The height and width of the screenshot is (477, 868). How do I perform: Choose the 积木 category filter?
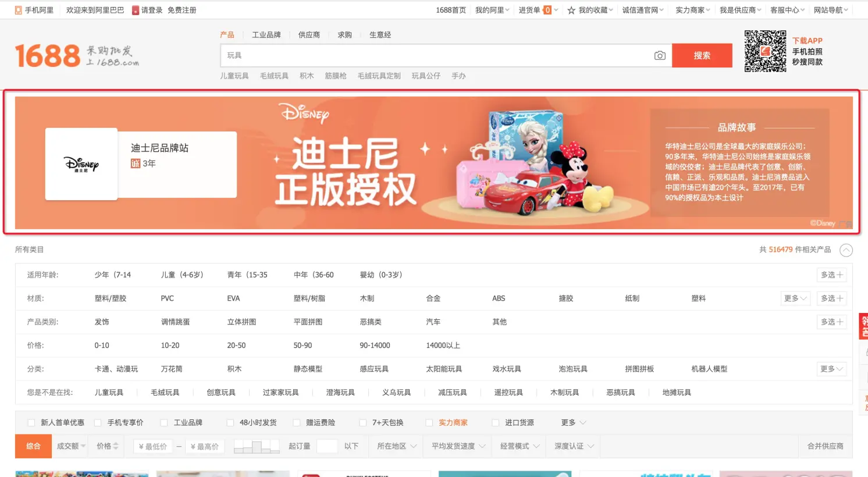coord(234,369)
